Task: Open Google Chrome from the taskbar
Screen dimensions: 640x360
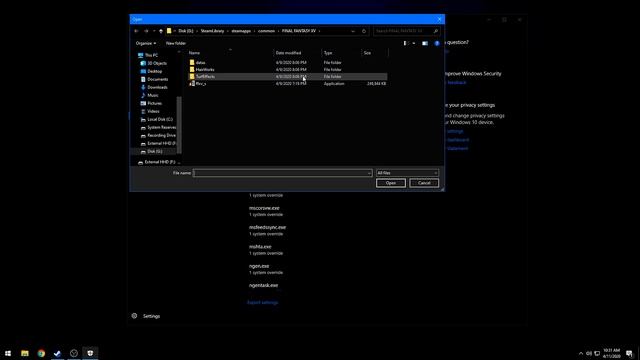Action: tap(41, 353)
